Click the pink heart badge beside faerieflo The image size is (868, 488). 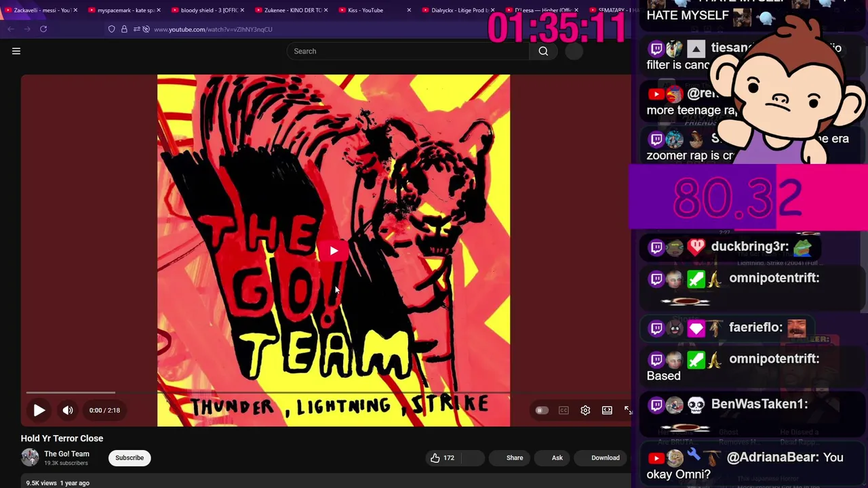point(696,328)
